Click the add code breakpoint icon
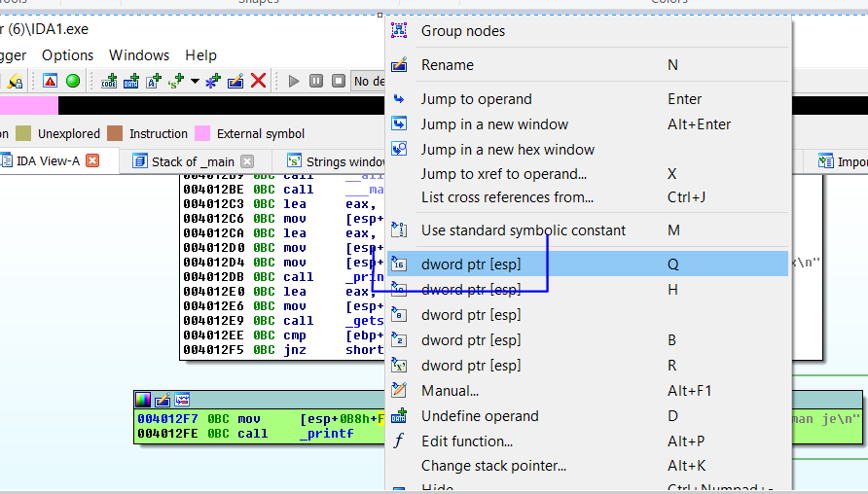Screen dimensions: 868x494 tap(109, 81)
